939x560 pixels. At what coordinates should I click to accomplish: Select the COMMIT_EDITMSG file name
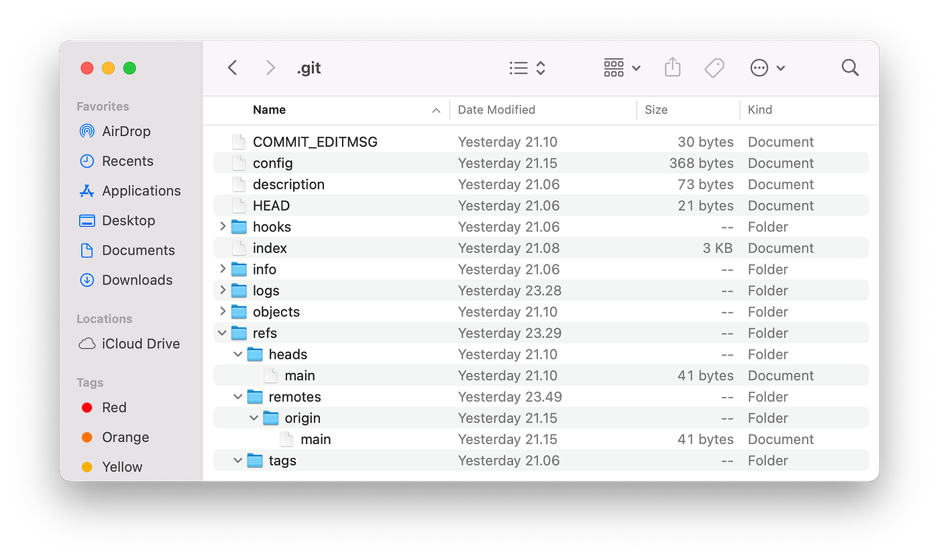[315, 142]
